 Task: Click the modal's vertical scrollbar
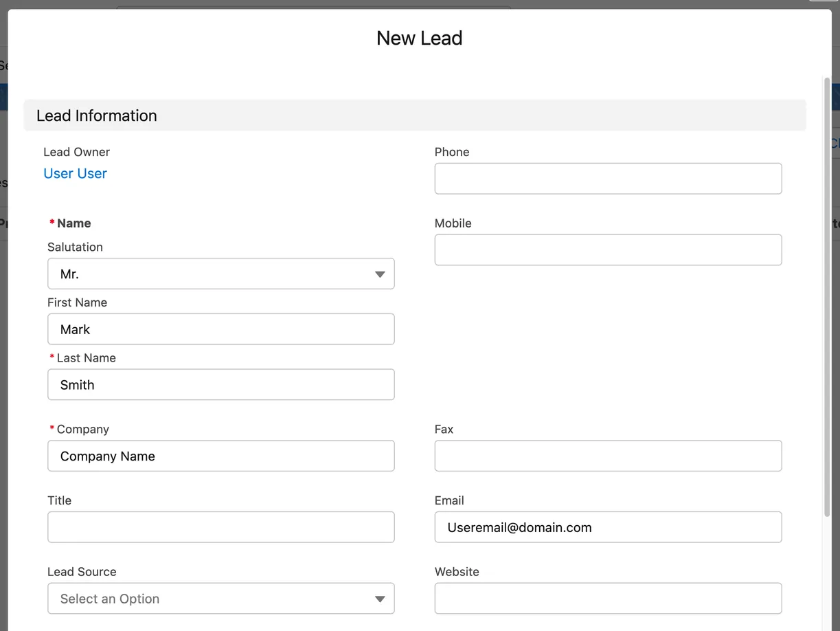click(x=826, y=296)
